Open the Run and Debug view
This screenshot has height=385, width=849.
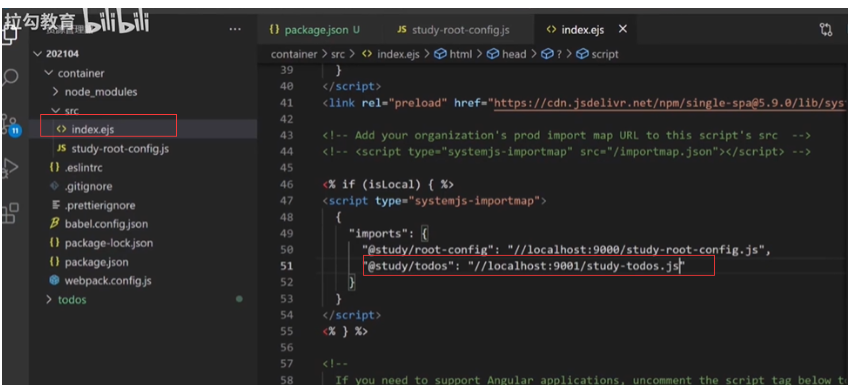(x=10, y=168)
